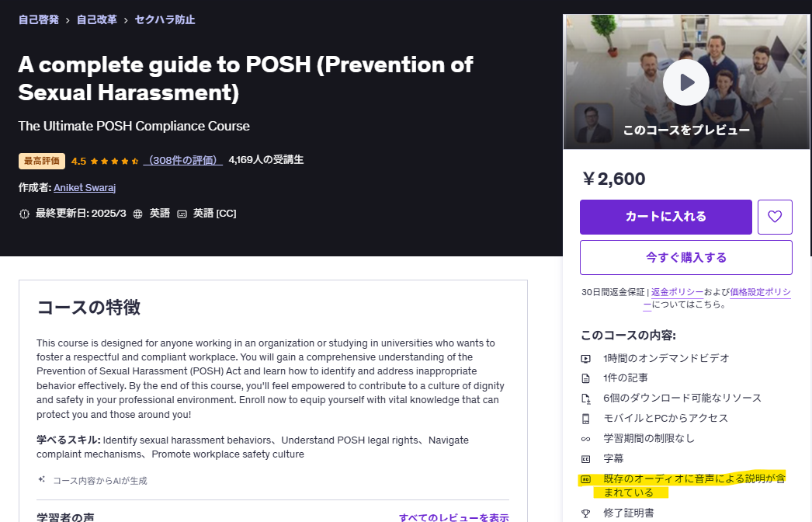812x522 pixels.
Task: Click the このコースの内容: heading
Action: (628, 336)
